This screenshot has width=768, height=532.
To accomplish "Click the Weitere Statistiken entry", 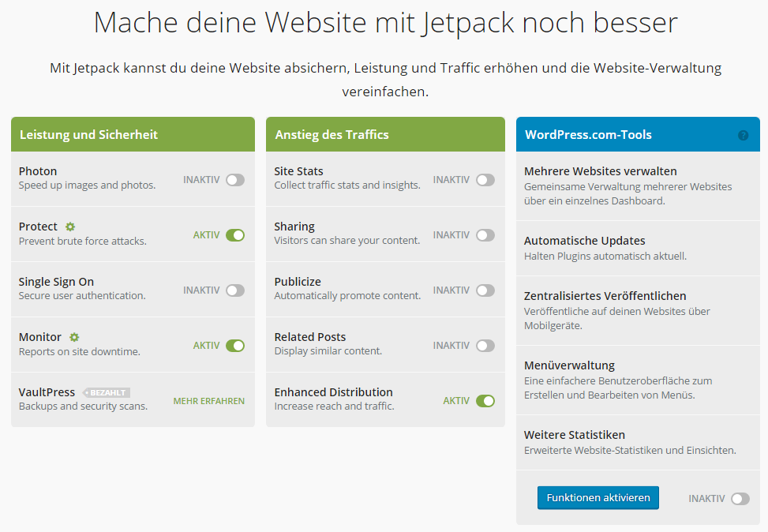I will pos(639,442).
